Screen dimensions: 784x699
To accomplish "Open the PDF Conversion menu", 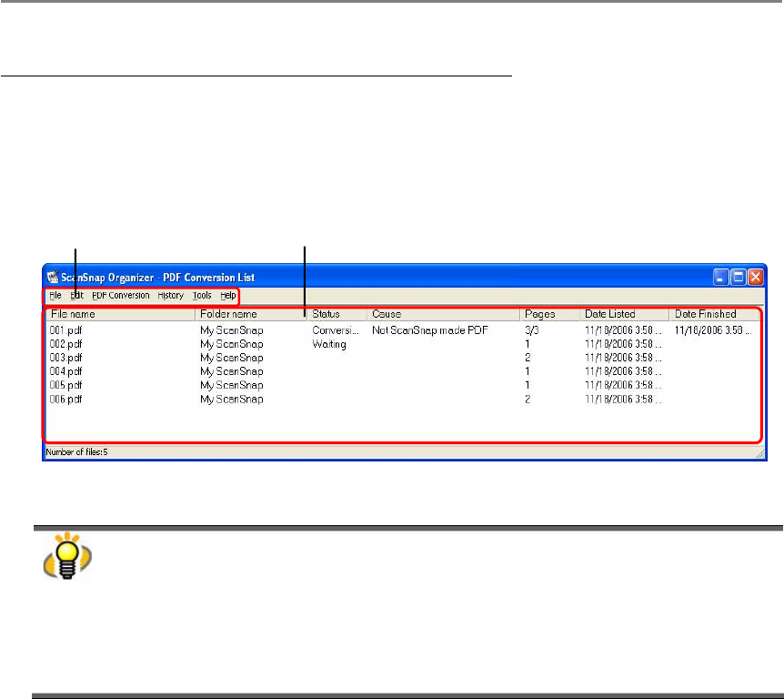I will (120, 296).
